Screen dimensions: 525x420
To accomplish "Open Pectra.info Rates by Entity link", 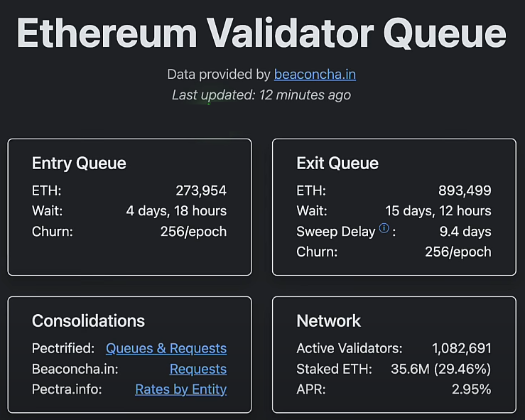I will pyautogui.click(x=180, y=389).
